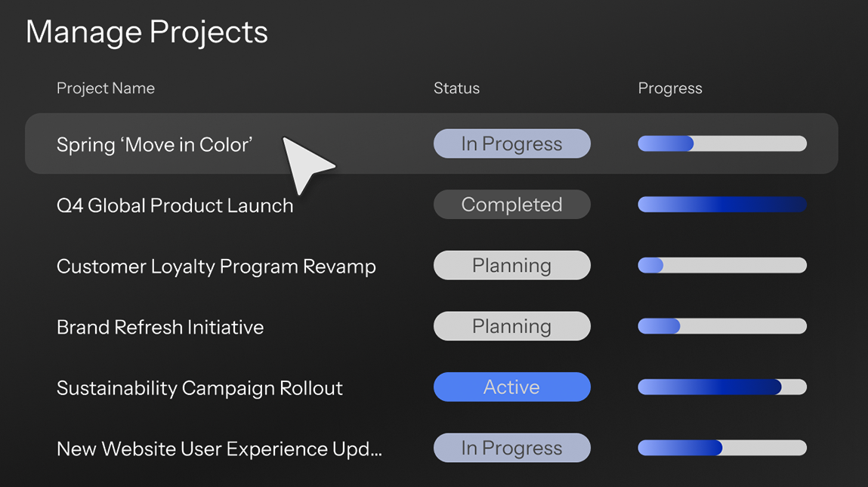Screen dimensions: 868x487
Task: Open Sustainability Campaign Rollout project
Action: tap(199, 388)
